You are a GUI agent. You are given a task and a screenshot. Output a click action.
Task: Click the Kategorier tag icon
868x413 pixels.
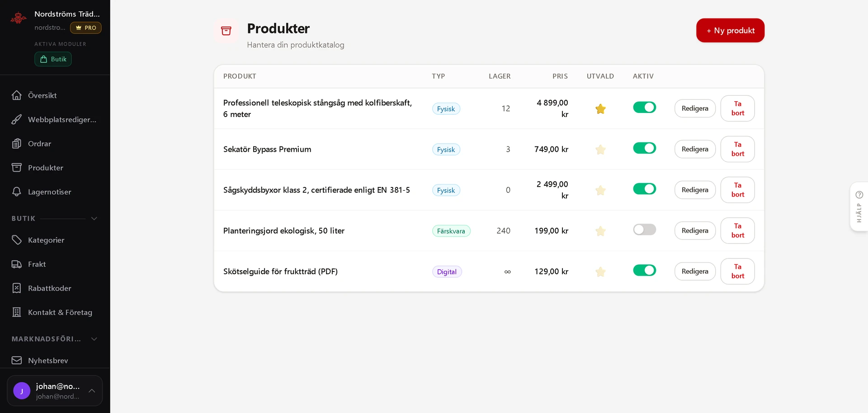pos(17,240)
